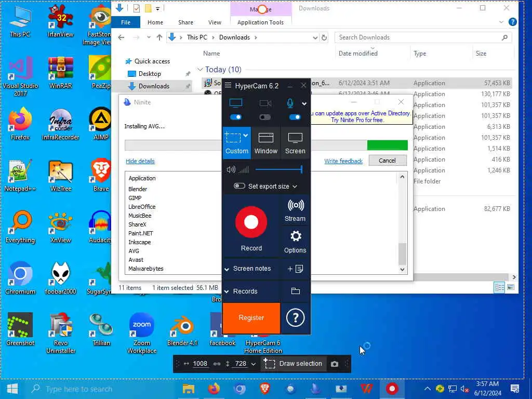Open the address bar history dropdown
The image size is (532, 399).
(x=315, y=37)
